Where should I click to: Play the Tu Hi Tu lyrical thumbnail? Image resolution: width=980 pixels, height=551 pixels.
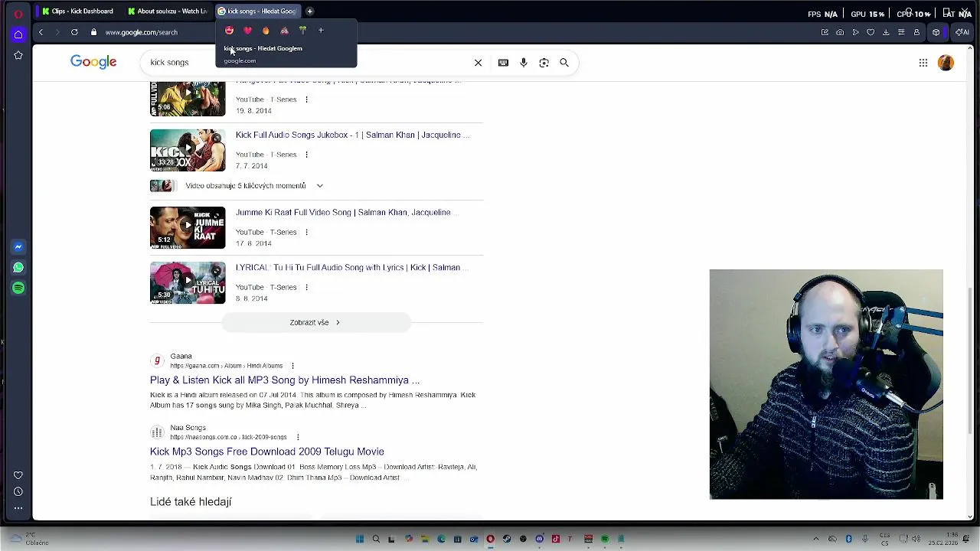click(x=188, y=282)
